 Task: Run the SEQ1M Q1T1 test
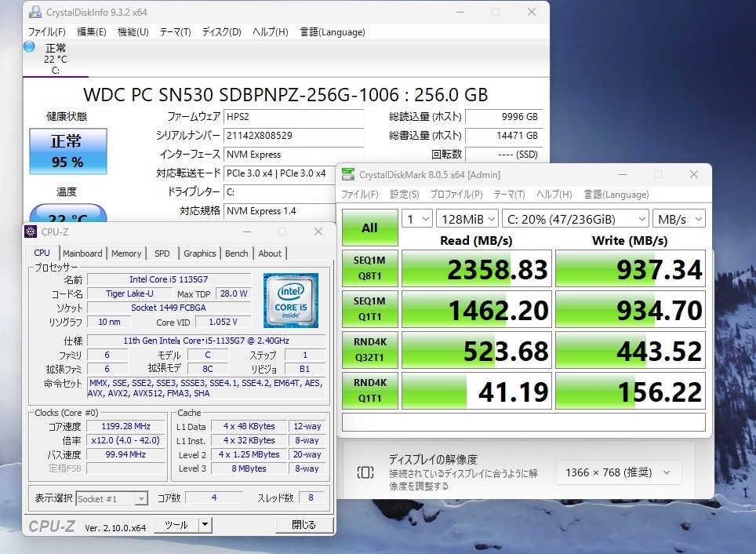[x=370, y=309]
